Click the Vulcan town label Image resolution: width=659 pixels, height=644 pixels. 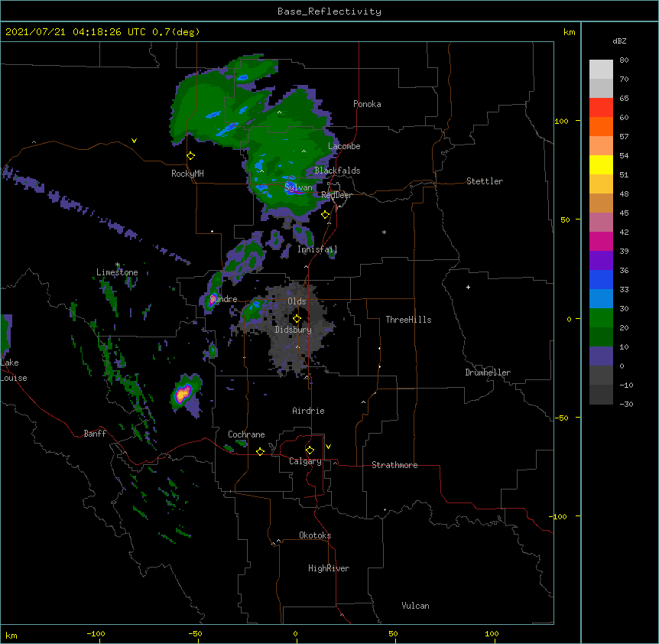pyautogui.click(x=415, y=606)
